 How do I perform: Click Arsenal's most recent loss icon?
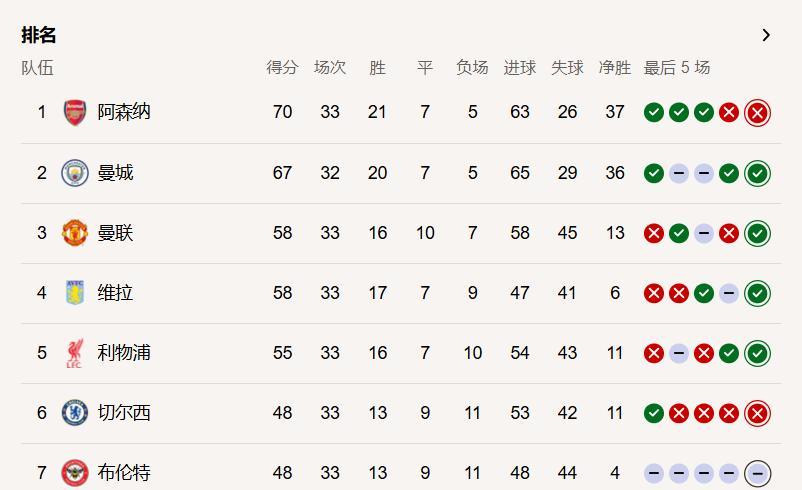(757, 113)
